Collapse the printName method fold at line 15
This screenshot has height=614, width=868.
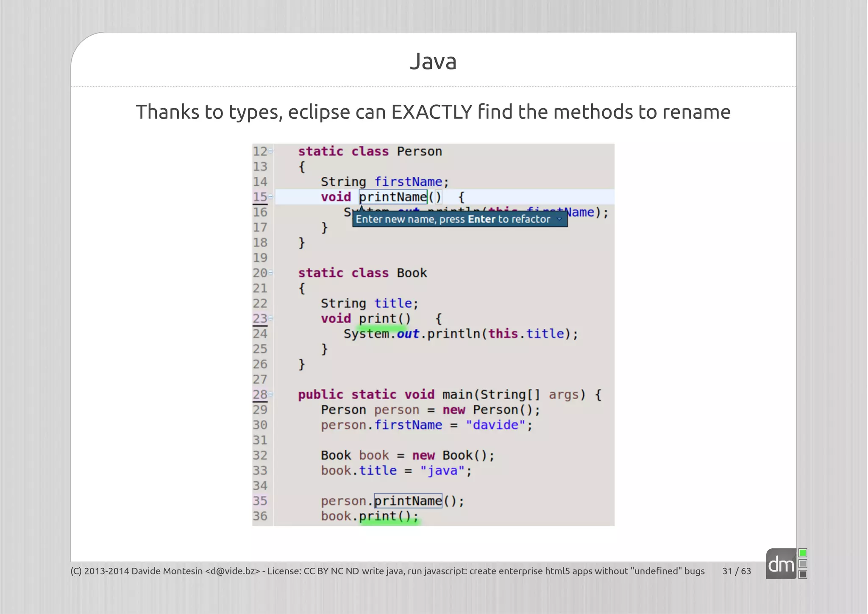(x=271, y=197)
